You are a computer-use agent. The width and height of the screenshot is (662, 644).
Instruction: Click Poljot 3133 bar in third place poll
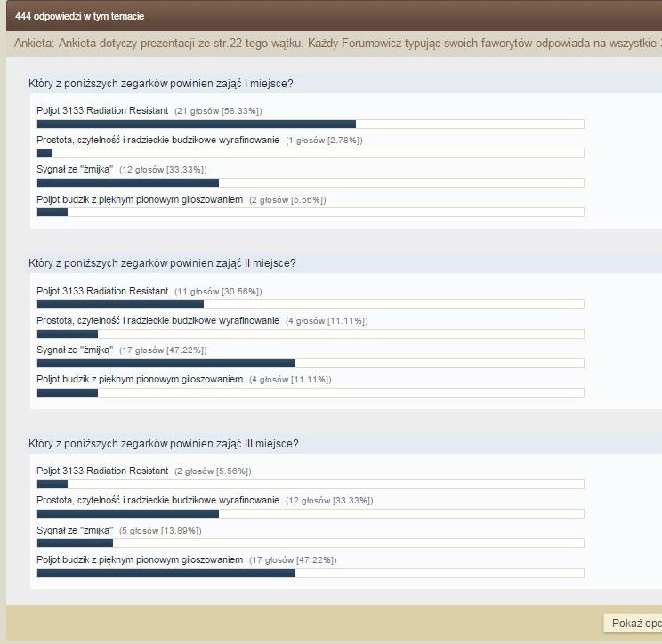pyautogui.click(x=52, y=484)
